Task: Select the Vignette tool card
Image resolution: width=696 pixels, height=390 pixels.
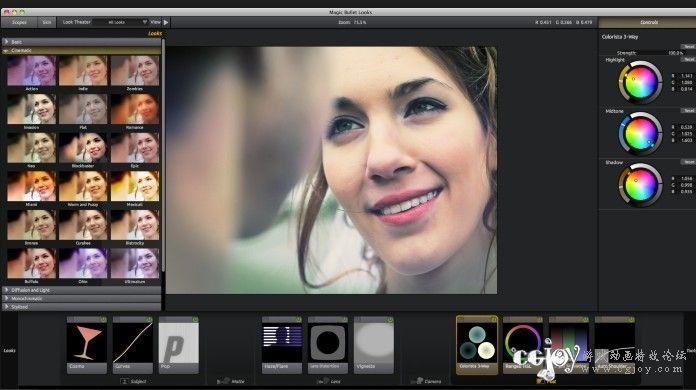Action: (x=374, y=345)
